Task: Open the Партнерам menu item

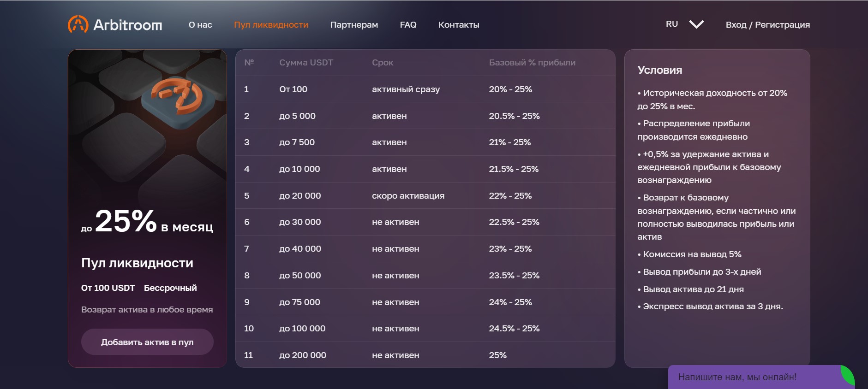Action: coord(354,25)
